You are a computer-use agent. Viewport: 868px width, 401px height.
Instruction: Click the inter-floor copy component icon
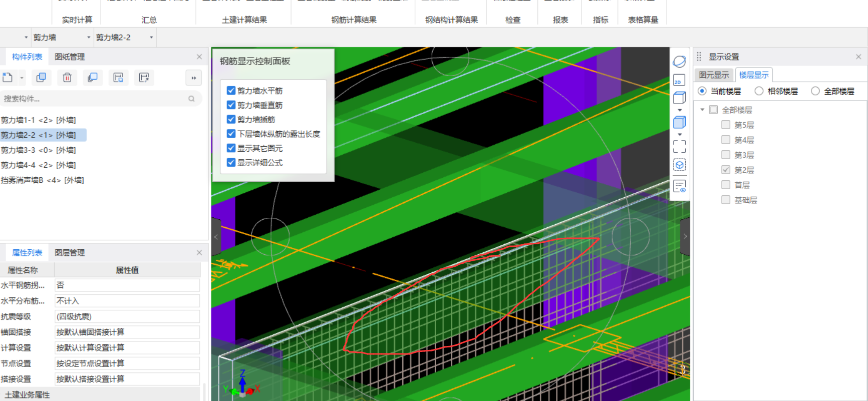point(93,78)
